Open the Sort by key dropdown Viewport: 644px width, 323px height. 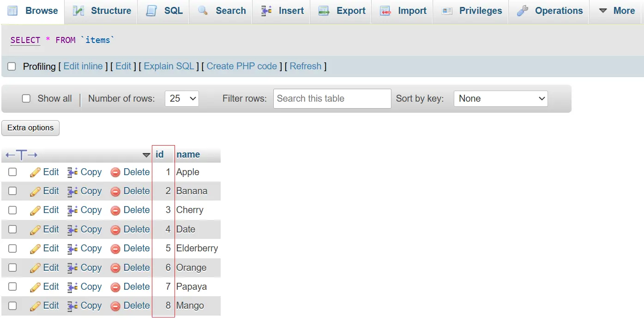point(501,98)
